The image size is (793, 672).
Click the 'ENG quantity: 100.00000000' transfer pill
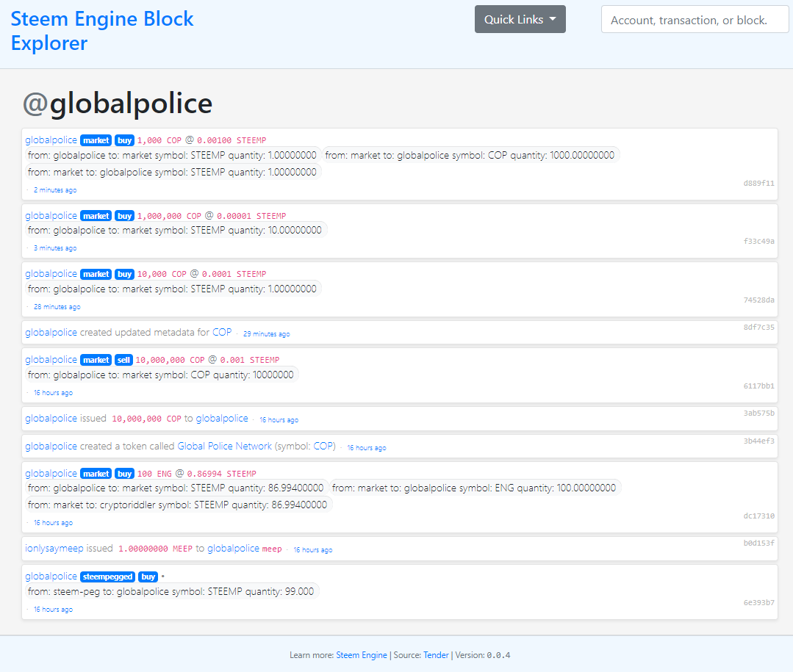click(x=474, y=488)
